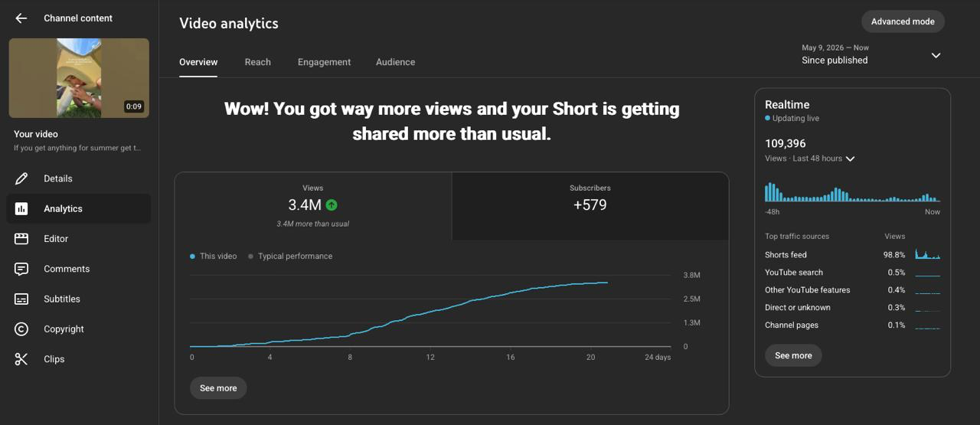The image size is (980, 425).
Task: Open the video thumbnail preview
Action: pos(79,78)
